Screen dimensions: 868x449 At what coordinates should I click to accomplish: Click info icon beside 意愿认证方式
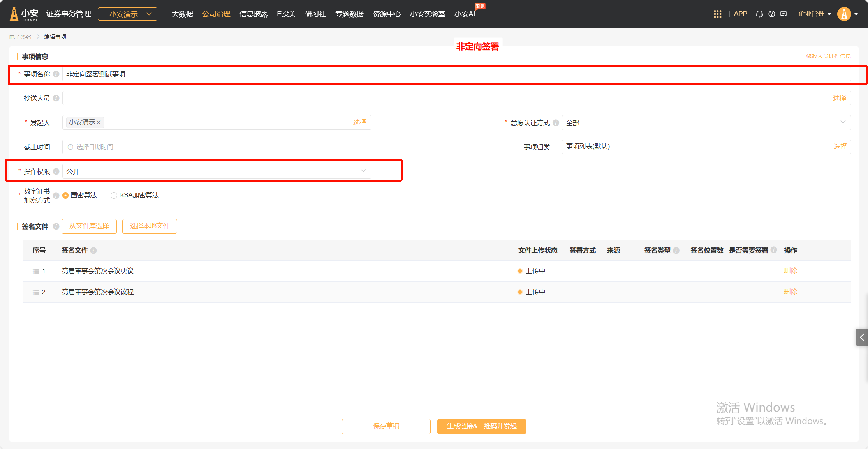pos(556,123)
